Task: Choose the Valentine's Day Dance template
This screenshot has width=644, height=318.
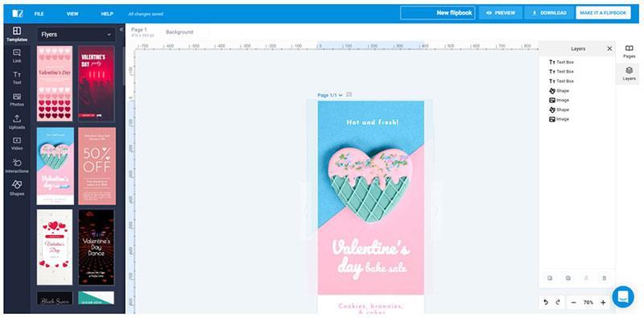Action: (x=97, y=247)
